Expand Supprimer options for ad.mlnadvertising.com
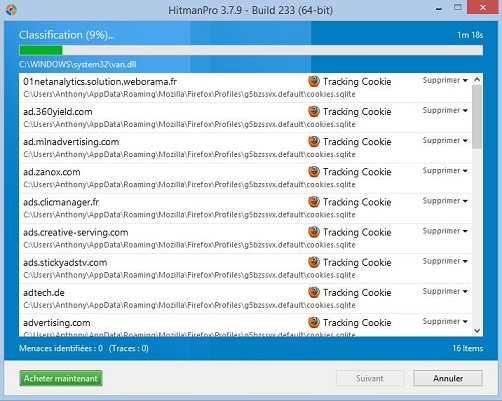 point(445,141)
